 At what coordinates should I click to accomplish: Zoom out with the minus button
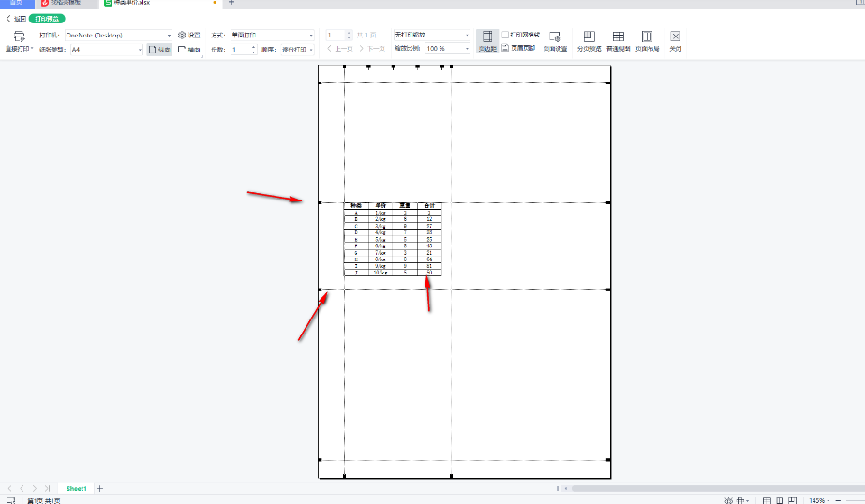[838, 500]
